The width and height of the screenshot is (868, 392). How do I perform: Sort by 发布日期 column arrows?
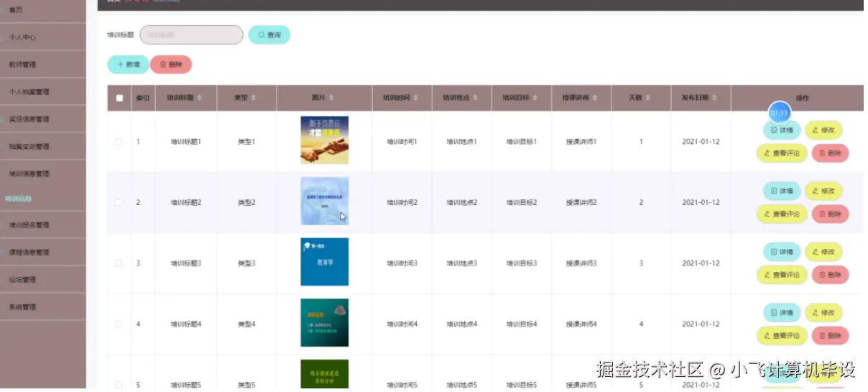coord(715,98)
